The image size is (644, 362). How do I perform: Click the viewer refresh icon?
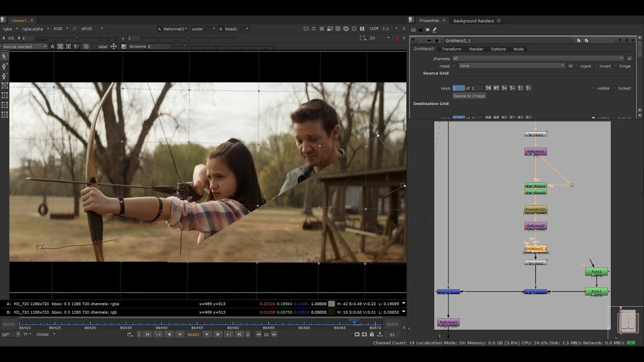pos(346,29)
